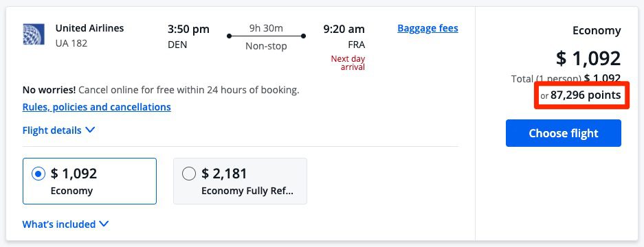Click the 87,296 points price option
Viewport: 644px width, 247px height.
tap(581, 95)
